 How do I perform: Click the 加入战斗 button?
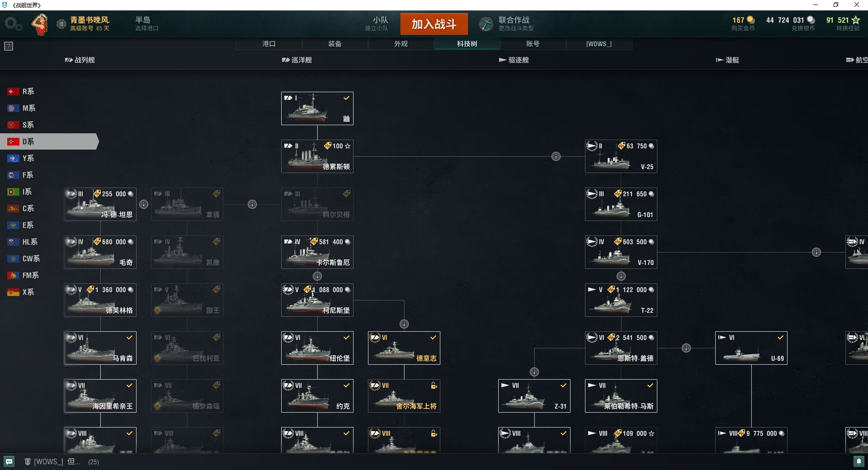point(434,24)
